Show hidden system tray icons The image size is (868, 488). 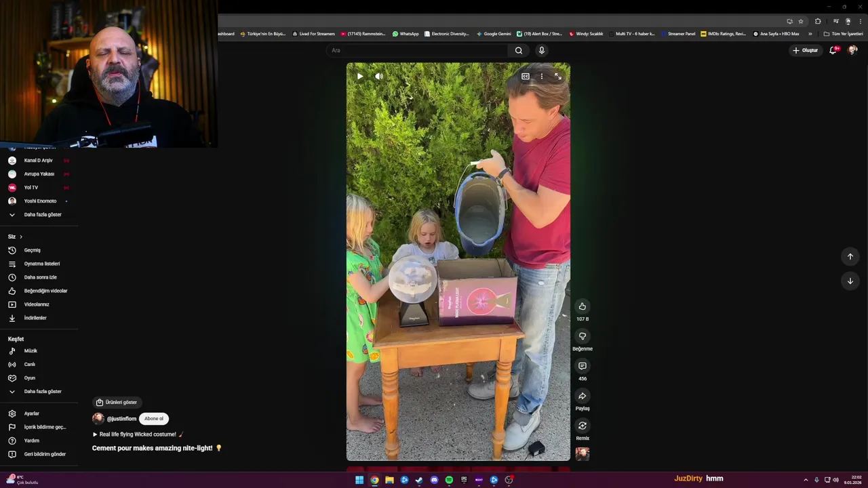point(806,480)
